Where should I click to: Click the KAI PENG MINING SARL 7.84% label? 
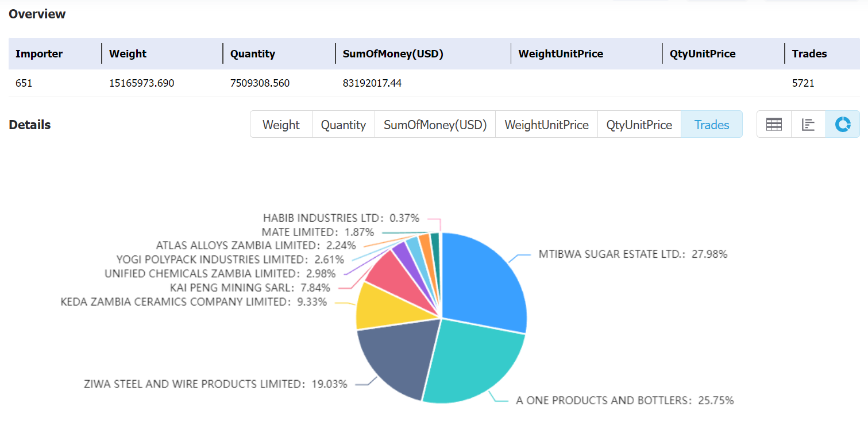[x=251, y=288]
